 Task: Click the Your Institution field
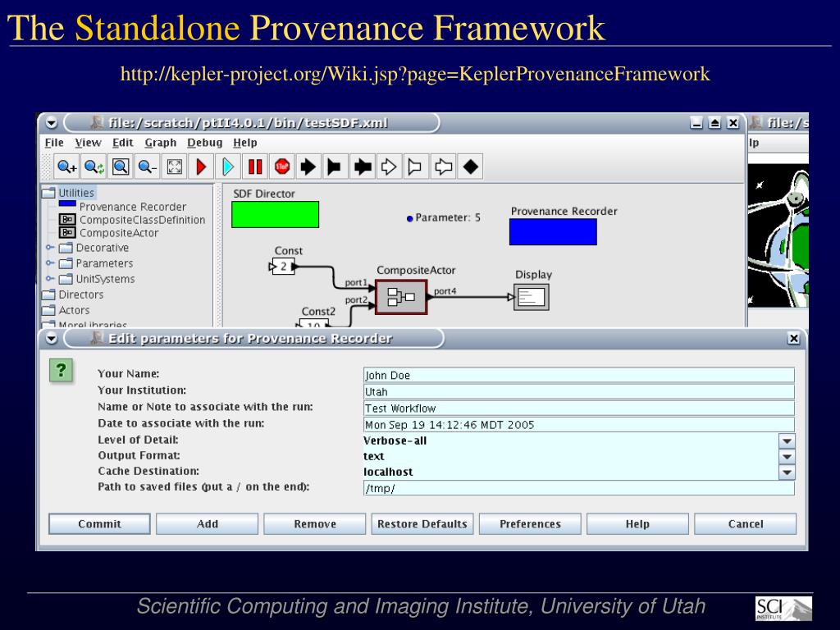[x=578, y=392]
